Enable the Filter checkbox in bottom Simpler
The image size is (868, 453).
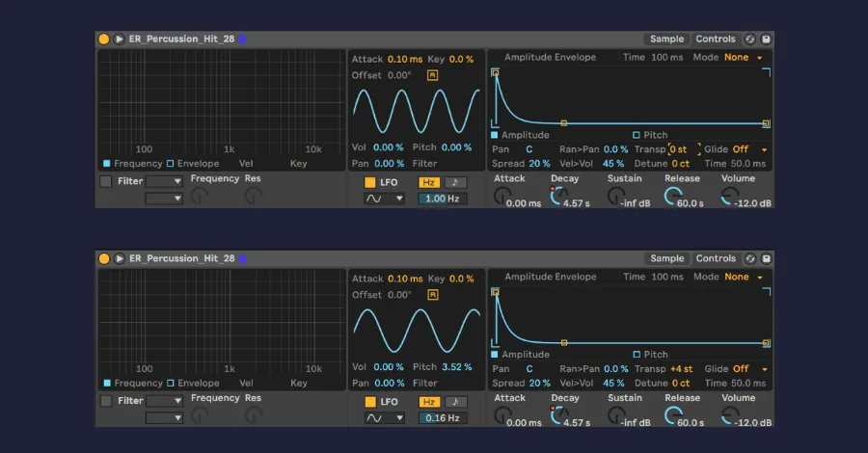coord(106,400)
